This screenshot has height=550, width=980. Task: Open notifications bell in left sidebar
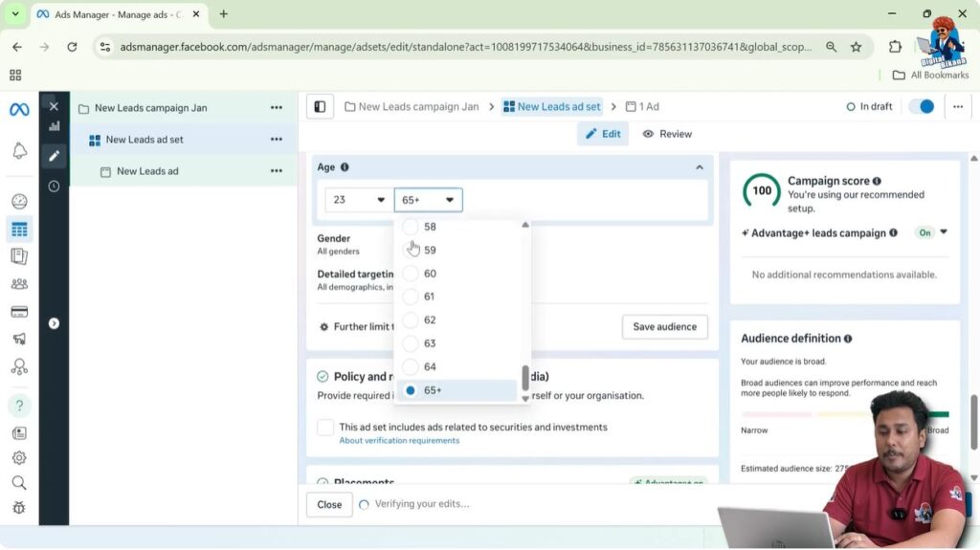(19, 150)
